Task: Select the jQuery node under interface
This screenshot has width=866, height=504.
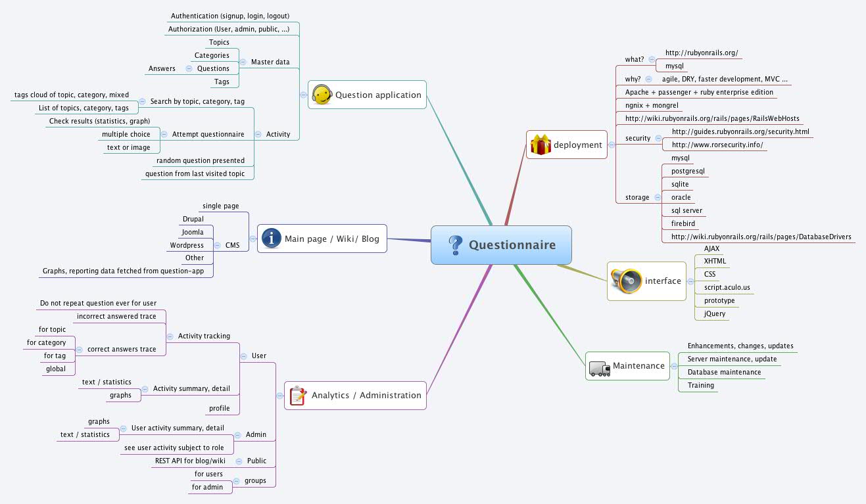Action: [x=714, y=313]
